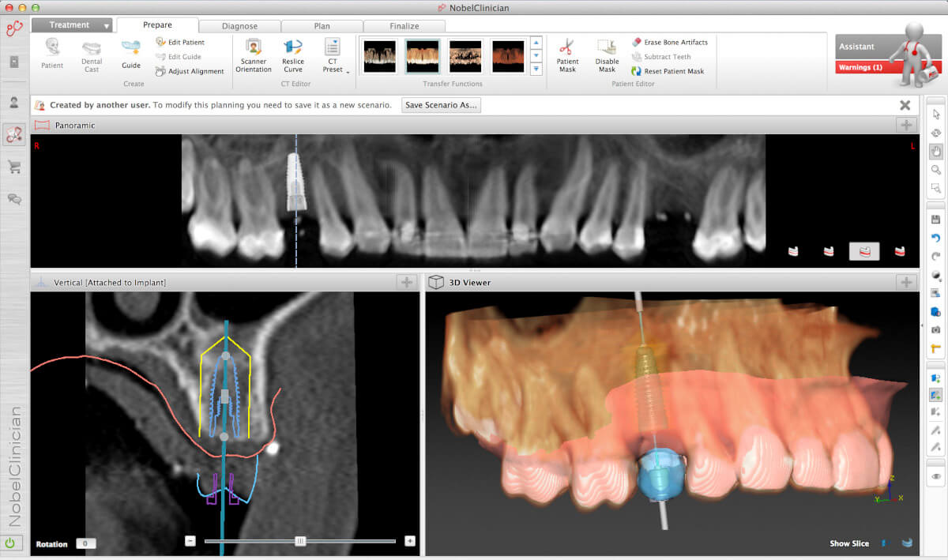Screen dimensions: 948x560
Task: Click Reset Patient Mask
Action: coord(668,71)
